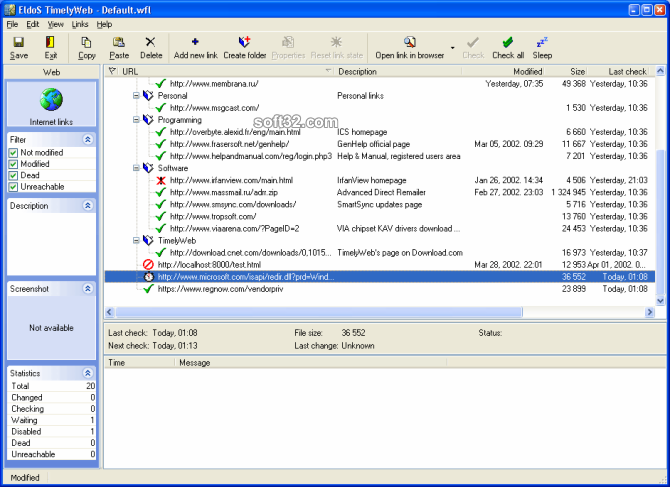This screenshot has height=487, width=670.
Task: Click the Programming folder icon
Action: point(148,120)
